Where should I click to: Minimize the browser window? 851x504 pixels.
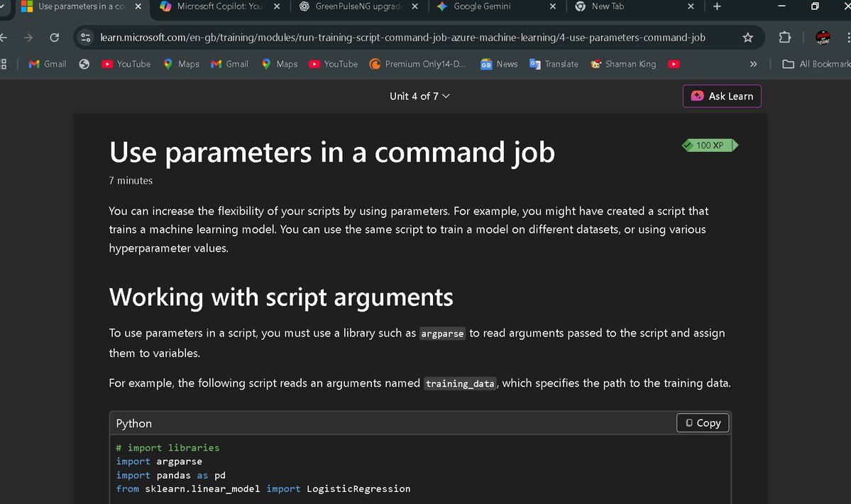(781, 6)
